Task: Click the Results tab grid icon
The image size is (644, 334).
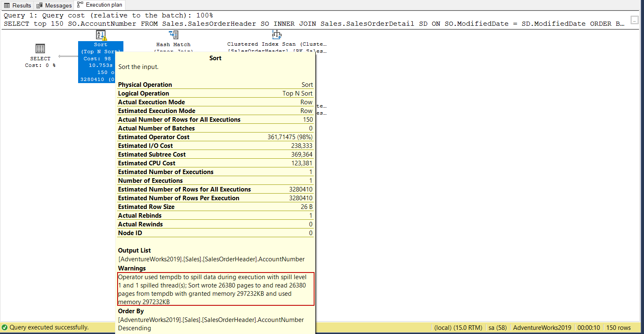Action: [7, 5]
